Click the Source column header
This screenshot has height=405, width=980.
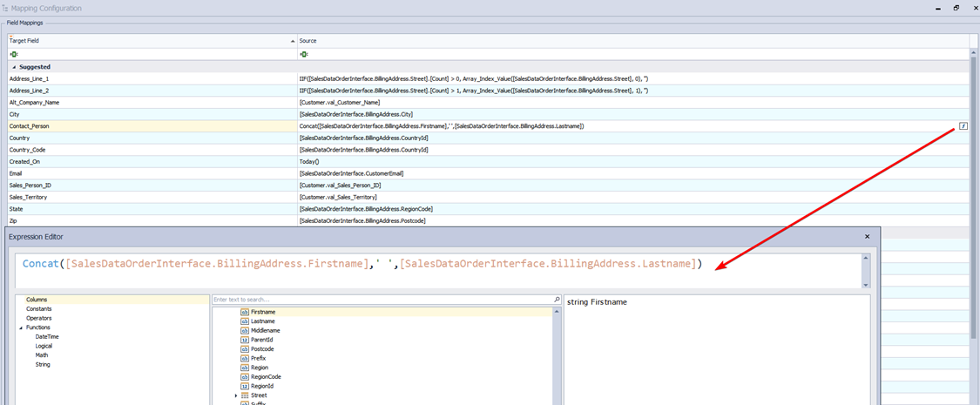(x=632, y=40)
